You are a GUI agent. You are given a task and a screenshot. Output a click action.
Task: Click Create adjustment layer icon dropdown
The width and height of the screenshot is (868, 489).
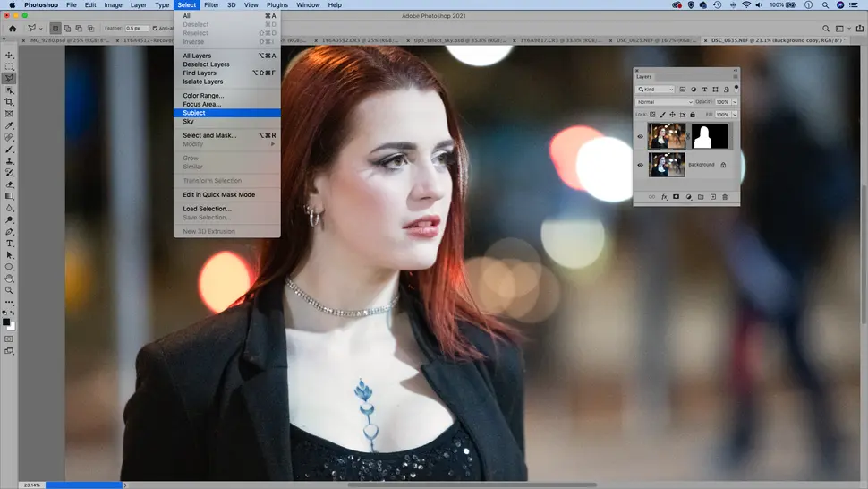pyautogui.click(x=689, y=197)
